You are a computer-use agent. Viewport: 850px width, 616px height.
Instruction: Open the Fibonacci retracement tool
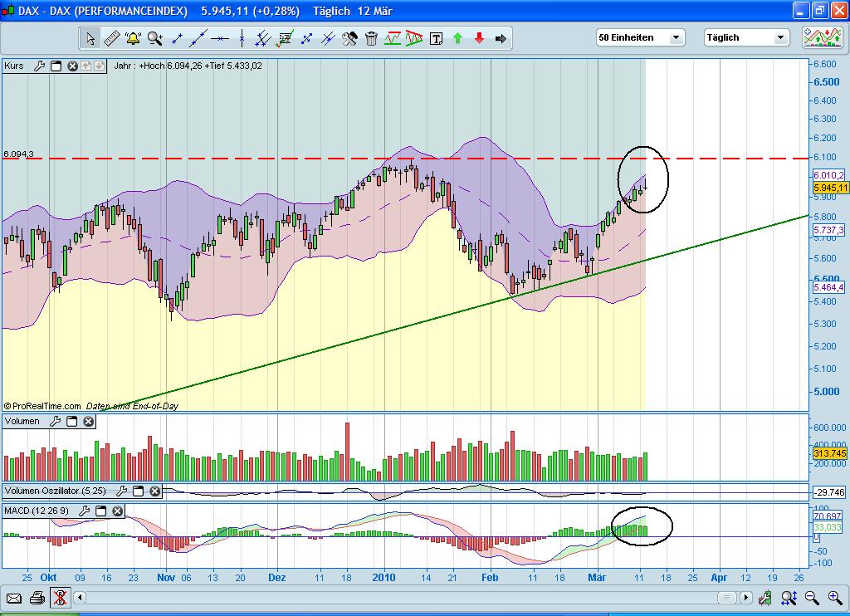click(285, 38)
